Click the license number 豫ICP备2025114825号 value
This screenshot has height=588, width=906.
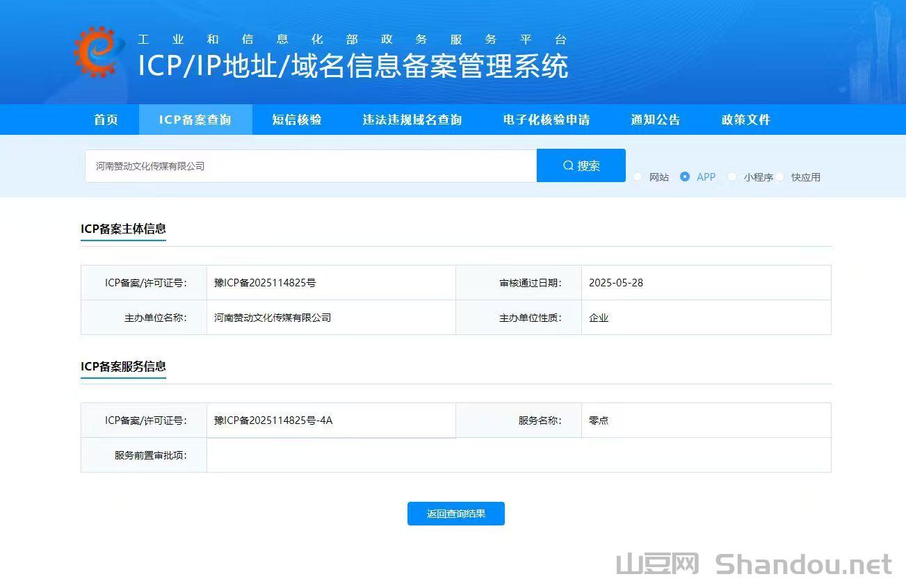pyautogui.click(x=265, y=283)
